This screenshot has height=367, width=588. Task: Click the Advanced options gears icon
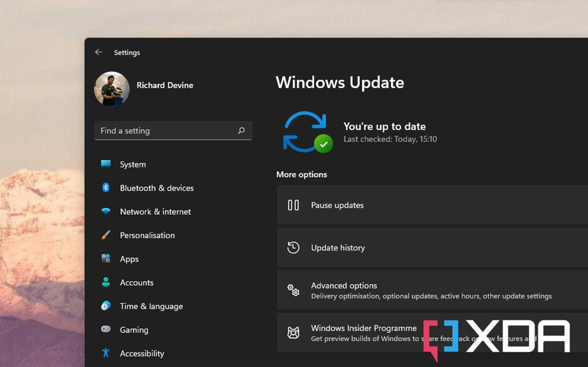pos(293,290)
